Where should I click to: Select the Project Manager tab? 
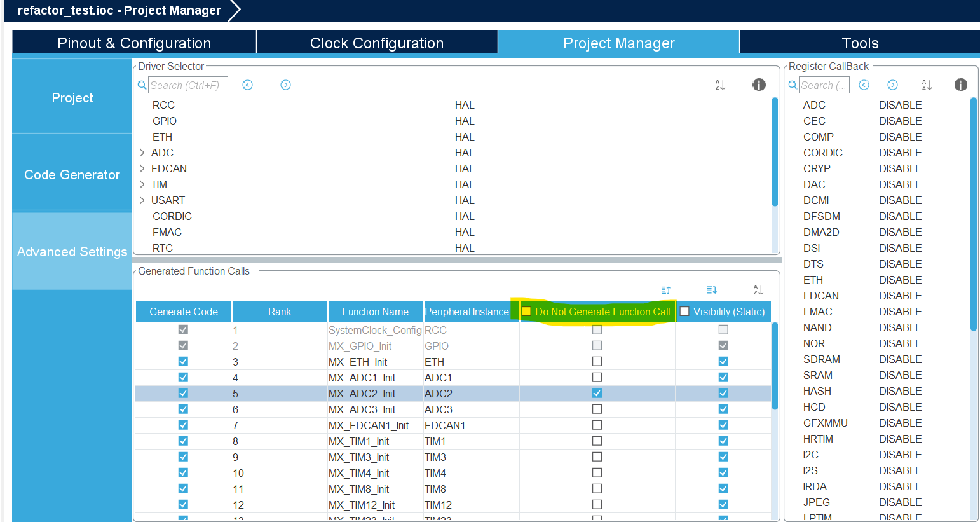619,43
